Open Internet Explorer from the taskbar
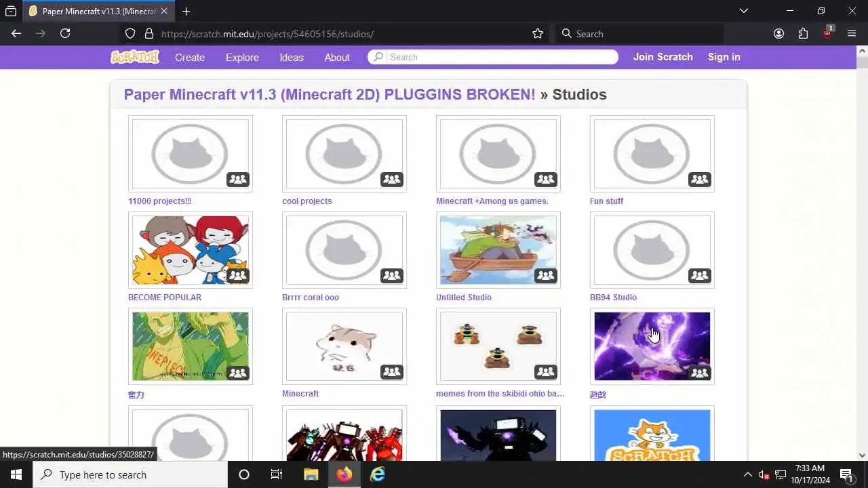Image resolution: width=868 pixels, height=488 pixels. pos(378,474)
